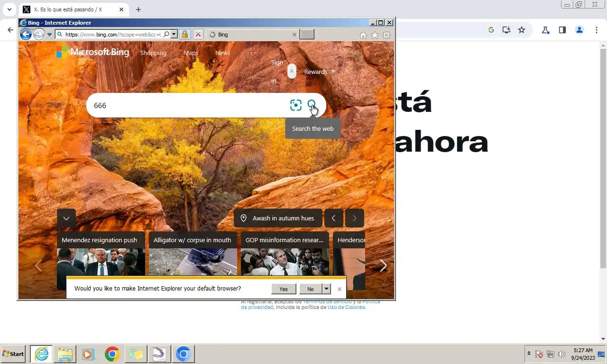Viewport: 607px width, 364px height.
Task: Open IE Favorites star icon
Action: [375, 35]
